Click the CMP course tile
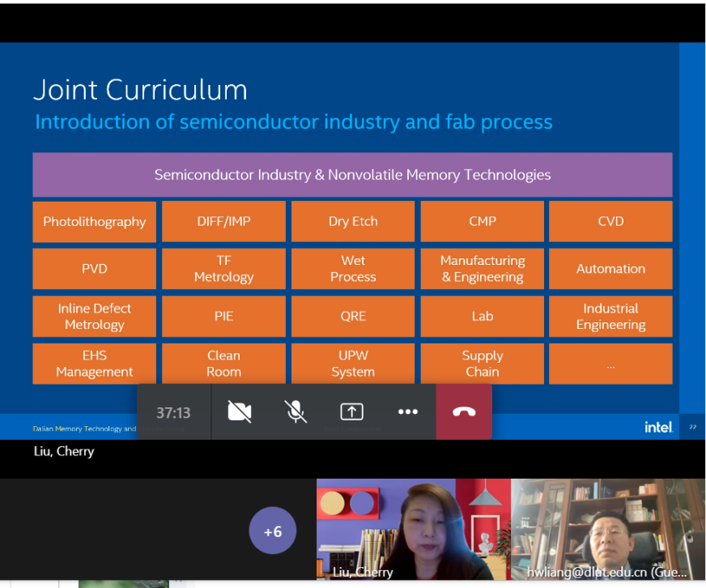706x588 pixels. coord(483,222)
